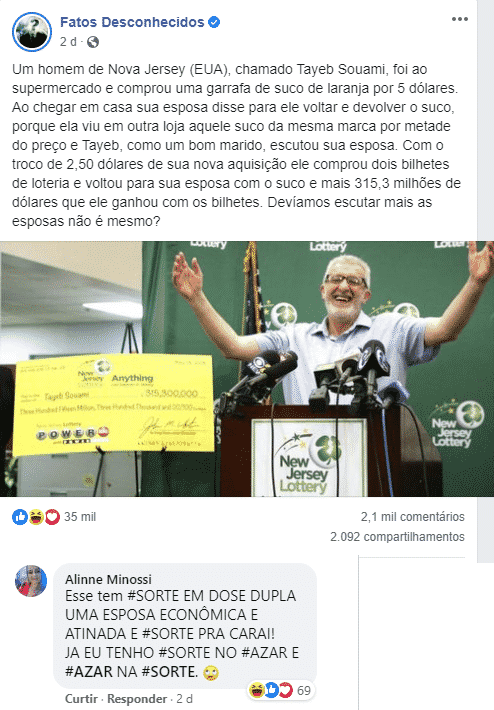This screenshot has height=710, width=494.
Task: Click the 2 d post timestamp
Action: [x=68, y=42]
